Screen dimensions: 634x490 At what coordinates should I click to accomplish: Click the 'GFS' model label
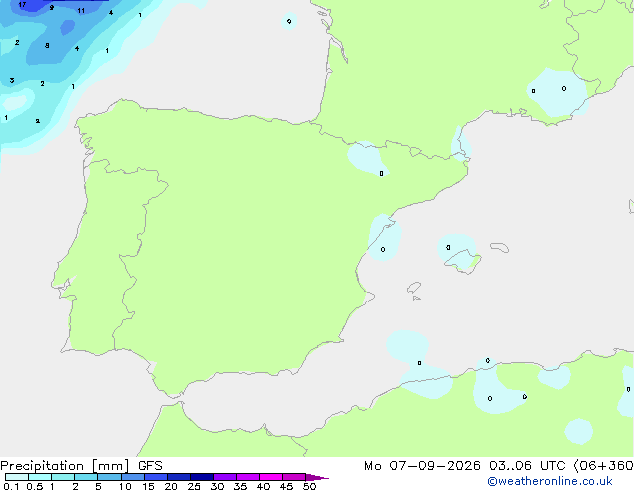tap(150, 466)
